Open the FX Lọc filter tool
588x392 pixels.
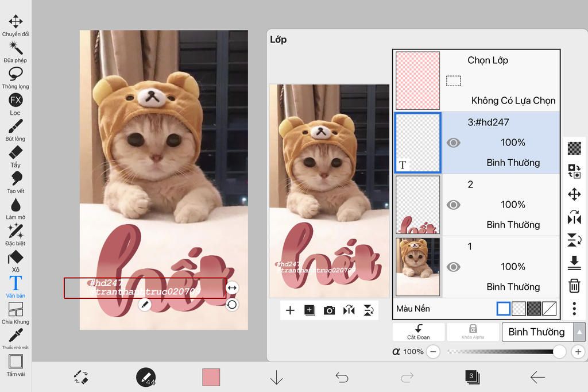pyautogui.click(x=16, y=105)
